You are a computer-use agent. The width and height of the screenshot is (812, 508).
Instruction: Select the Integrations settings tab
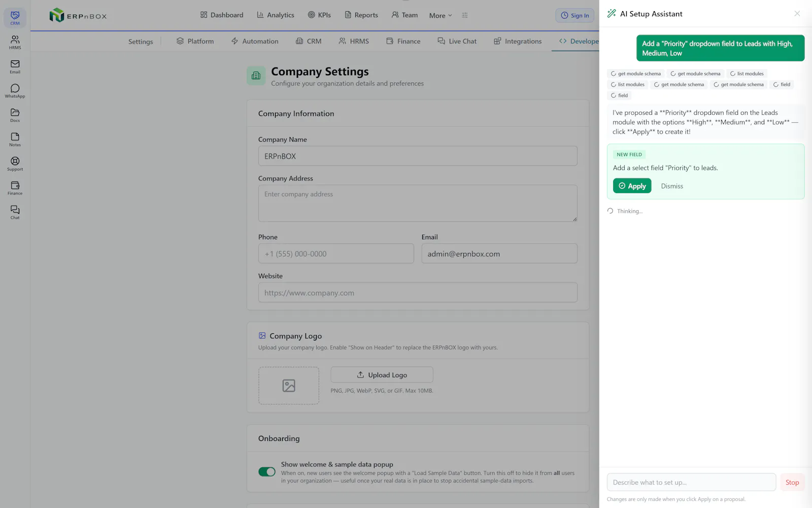[x=518, y=41]
